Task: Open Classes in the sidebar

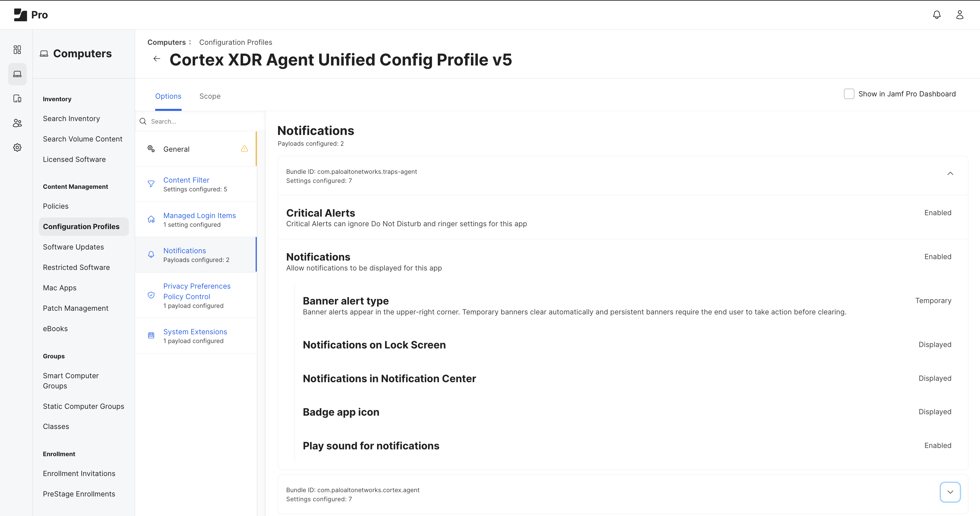Action: pos(56,427)
